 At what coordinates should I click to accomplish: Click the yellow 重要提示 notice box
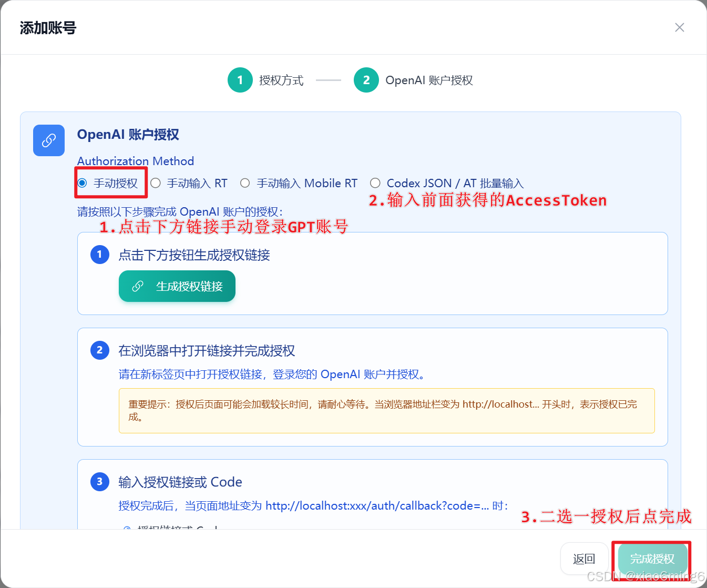387,411
